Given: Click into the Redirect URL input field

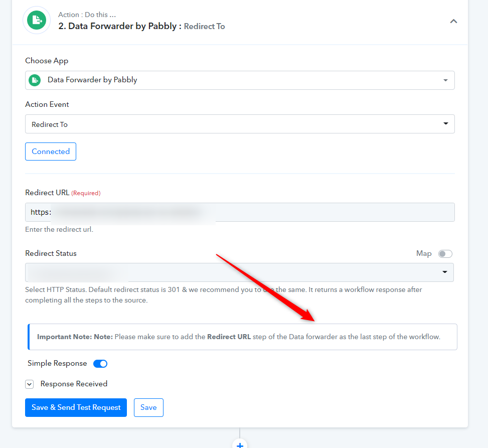Looking at the screenshot, I should (240, 212).
